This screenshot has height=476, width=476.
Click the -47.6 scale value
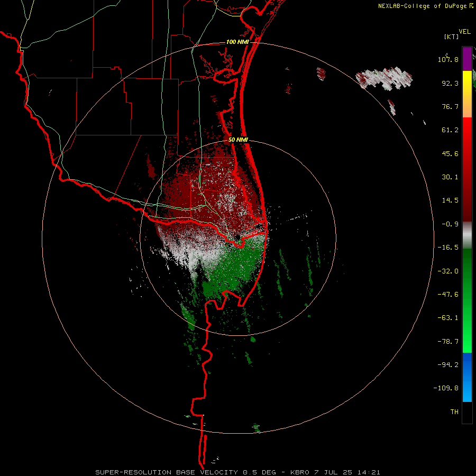point(448,295)
